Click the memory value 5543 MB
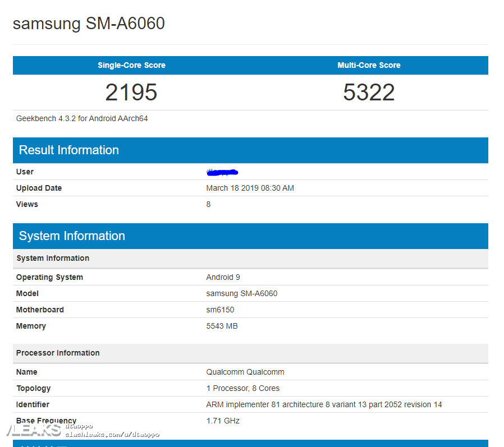The height and width of the screenshot is (447, 504). 222,326
